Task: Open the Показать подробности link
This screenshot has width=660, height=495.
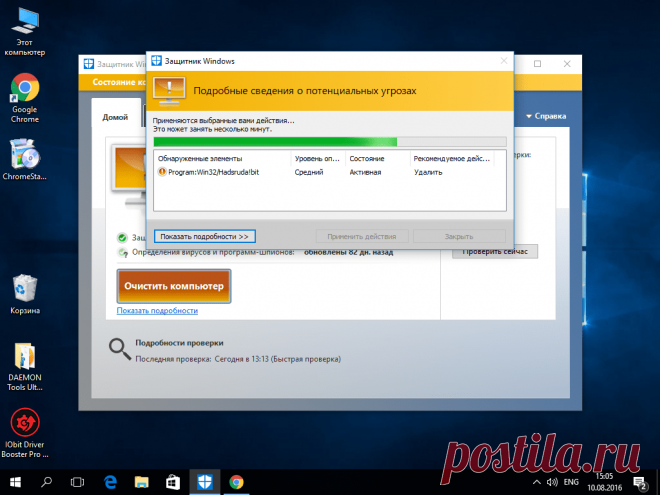Action: coord(157,311)
